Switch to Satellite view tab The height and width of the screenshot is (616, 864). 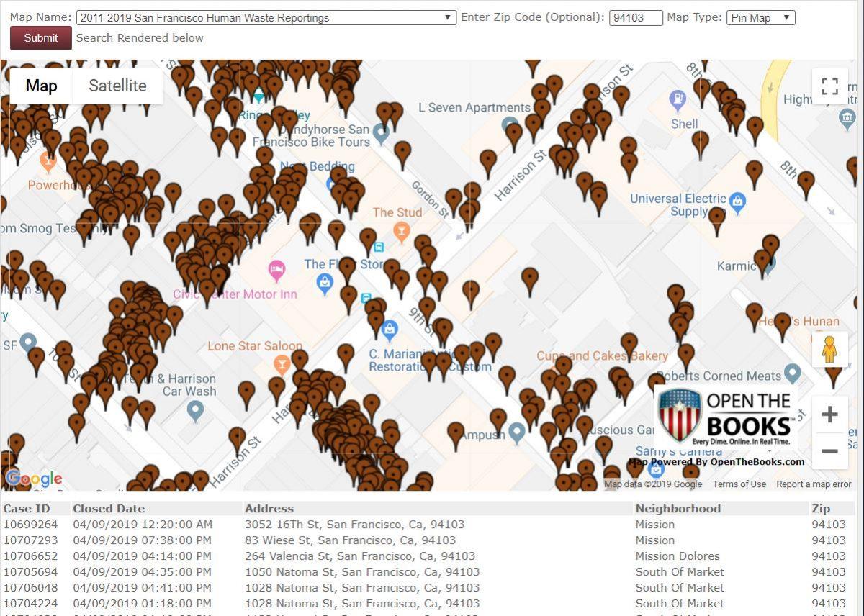coord(117,86)
